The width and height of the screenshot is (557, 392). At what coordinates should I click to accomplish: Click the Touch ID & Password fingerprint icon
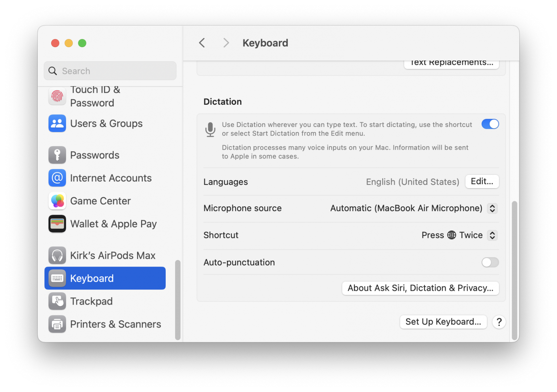(x=57, y=96)
